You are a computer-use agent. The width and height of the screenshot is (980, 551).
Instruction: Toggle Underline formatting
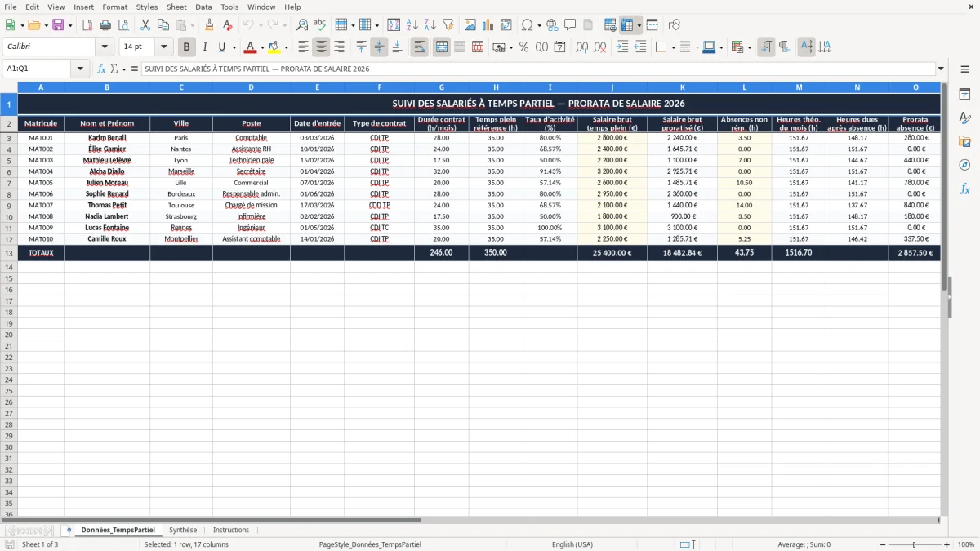(x=223, y=47)
